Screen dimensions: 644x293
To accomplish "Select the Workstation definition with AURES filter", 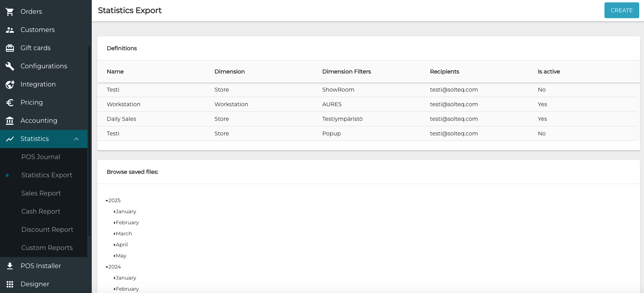I will coord(123,104).
